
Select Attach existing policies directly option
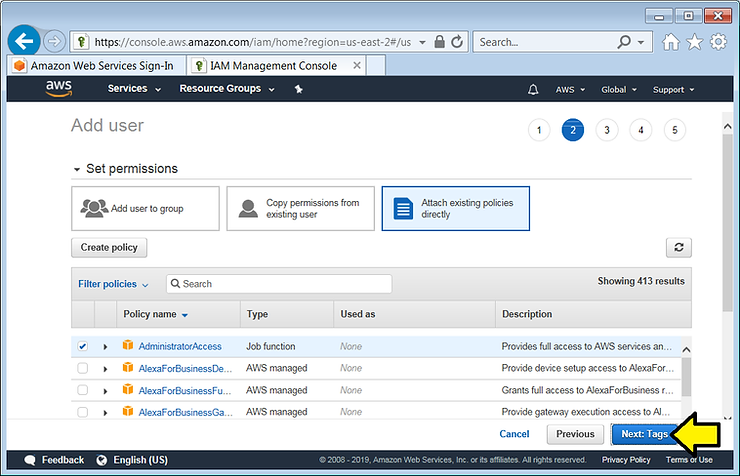455,208
